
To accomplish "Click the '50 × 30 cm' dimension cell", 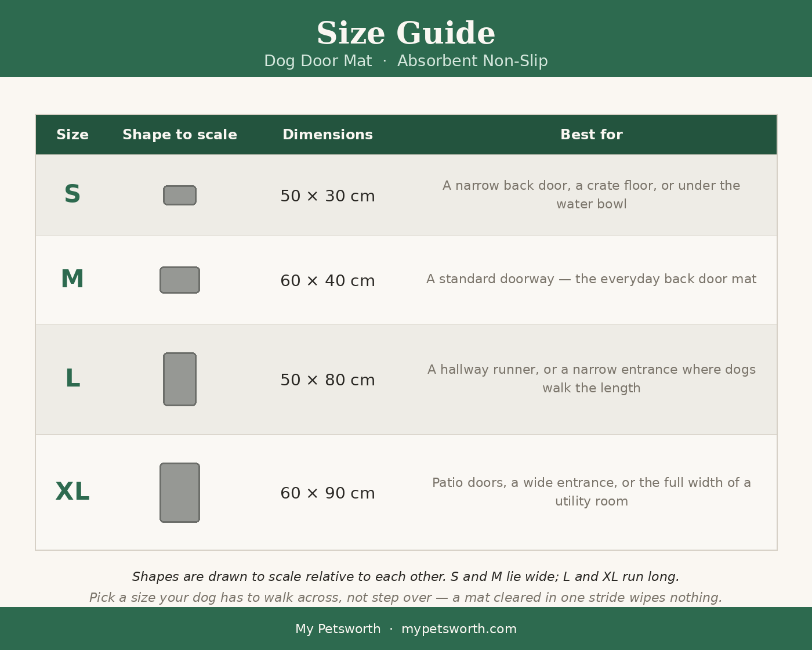I will [x=328, y=197].
